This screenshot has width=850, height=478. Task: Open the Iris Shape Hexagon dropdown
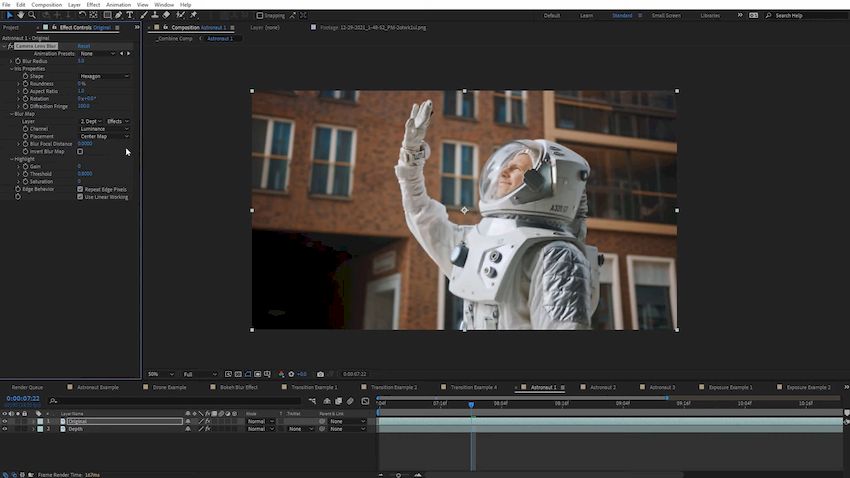pyautogui.click(x=105, y=76)
